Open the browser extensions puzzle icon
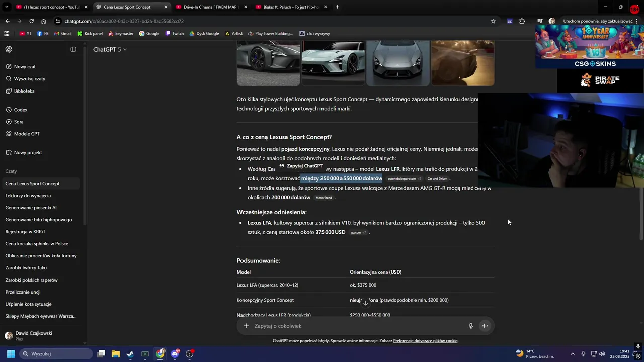This screenshot has width=644, height=362. (x=522, y=21)
